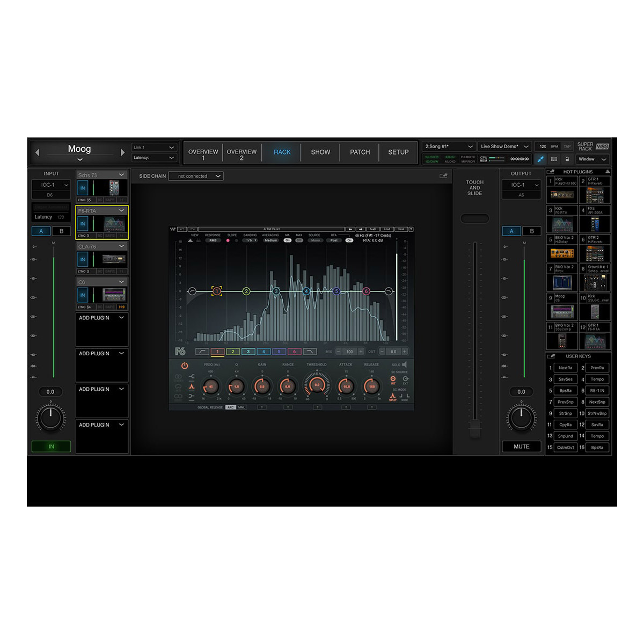Toggle the F6 band power button

[x=185, y=365]
